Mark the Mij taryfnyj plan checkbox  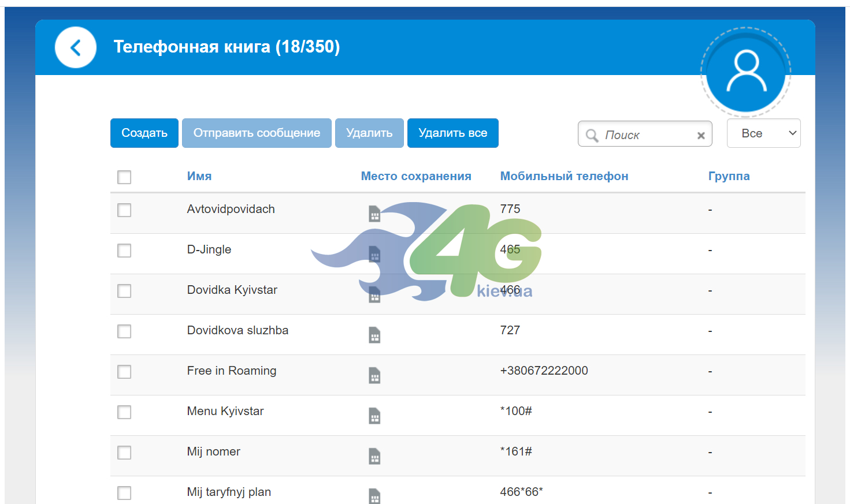124,493
